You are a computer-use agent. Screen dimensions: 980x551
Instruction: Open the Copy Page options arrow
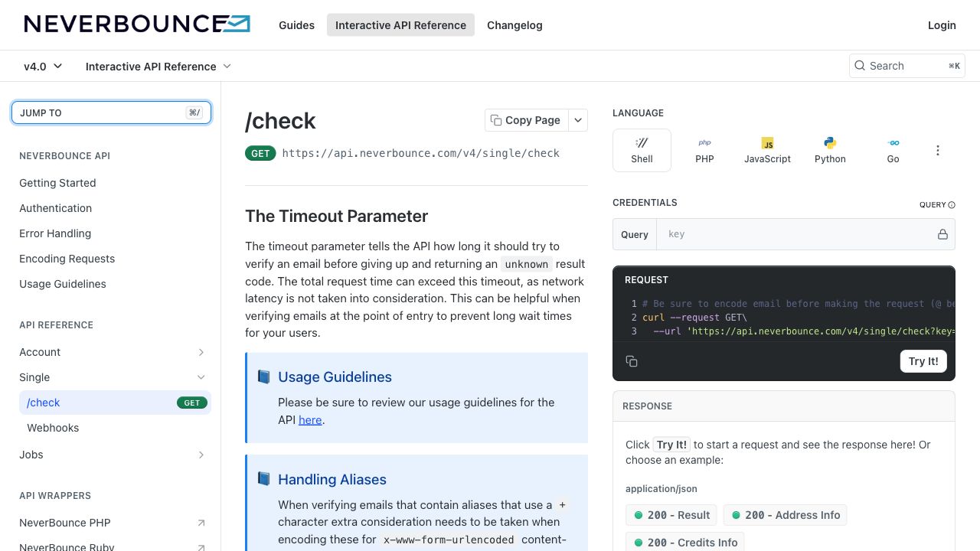coord(578,120)
